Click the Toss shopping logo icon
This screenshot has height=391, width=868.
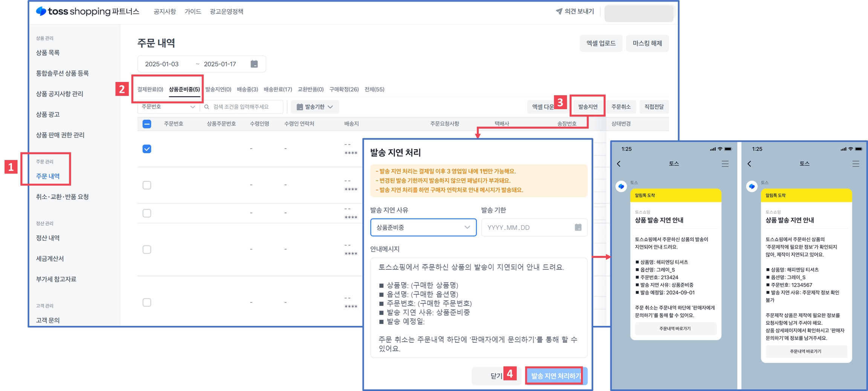[41, 11]
